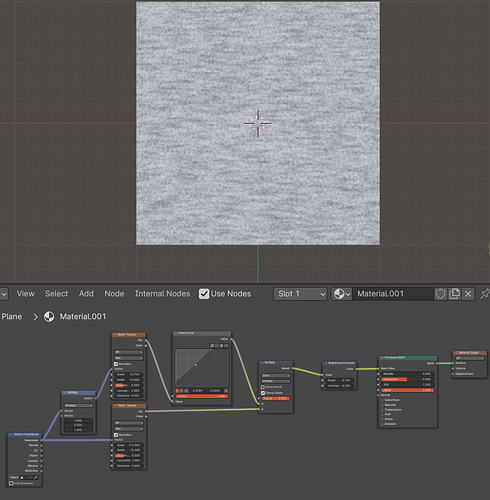Click the material icon in the breadcrumb

coord(49,317)
